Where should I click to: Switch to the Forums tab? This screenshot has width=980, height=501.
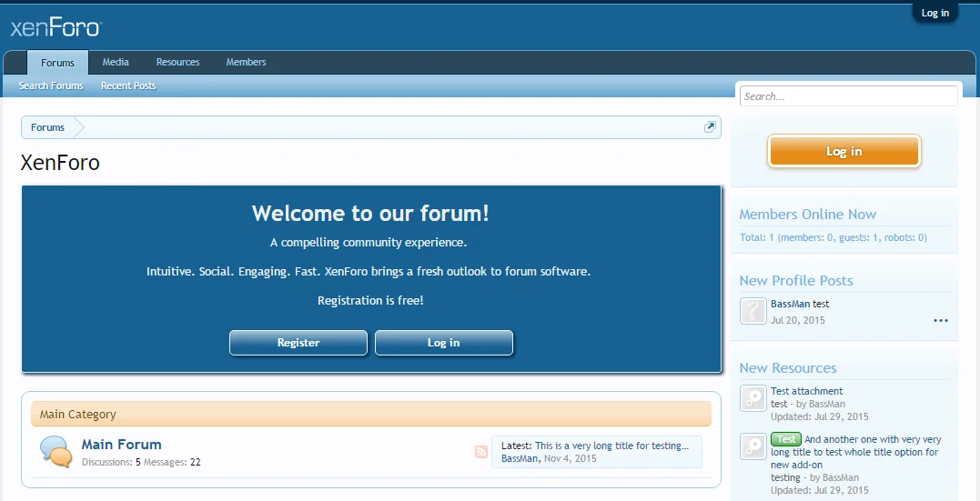pyautogui.click(x=57, y=63)
